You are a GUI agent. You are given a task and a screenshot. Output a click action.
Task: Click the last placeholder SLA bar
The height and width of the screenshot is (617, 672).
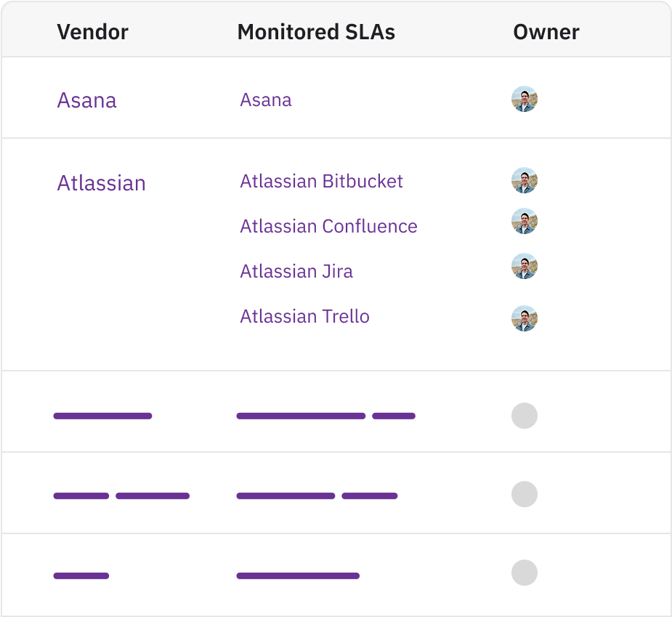click(298, 576)
